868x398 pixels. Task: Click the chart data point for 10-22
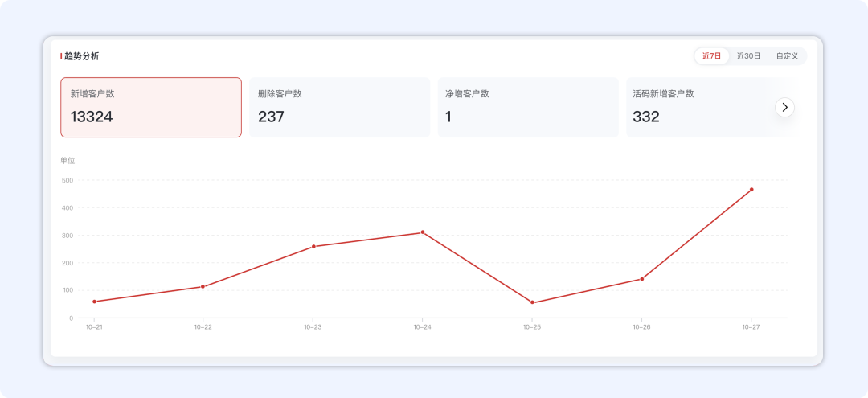[203, 286]
